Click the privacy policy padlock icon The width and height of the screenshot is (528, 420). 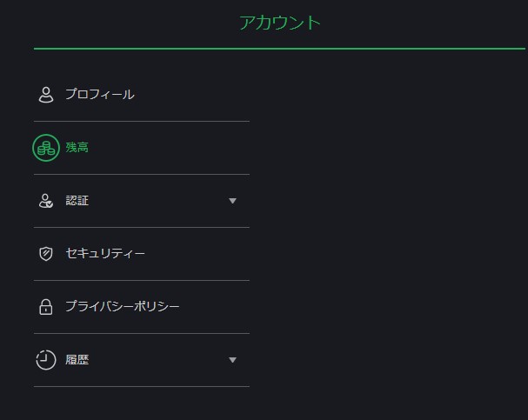[x=46, y=307]
